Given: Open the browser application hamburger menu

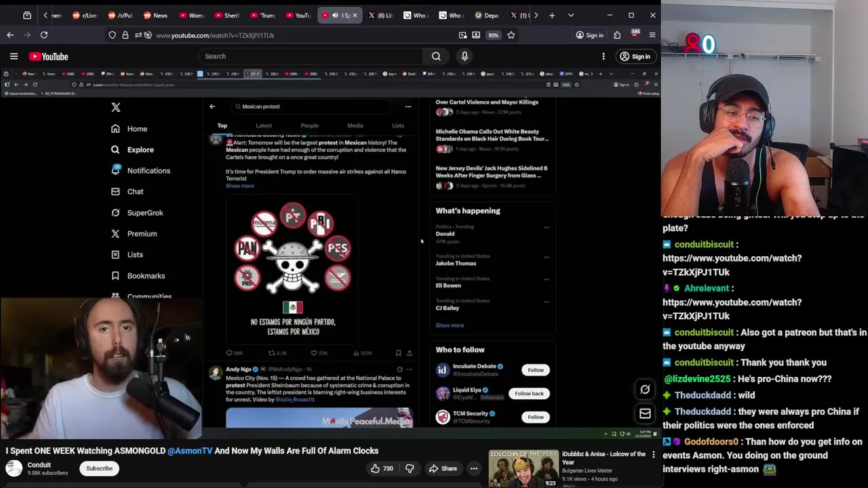Looking at the screenshot, I should (652, 35).
